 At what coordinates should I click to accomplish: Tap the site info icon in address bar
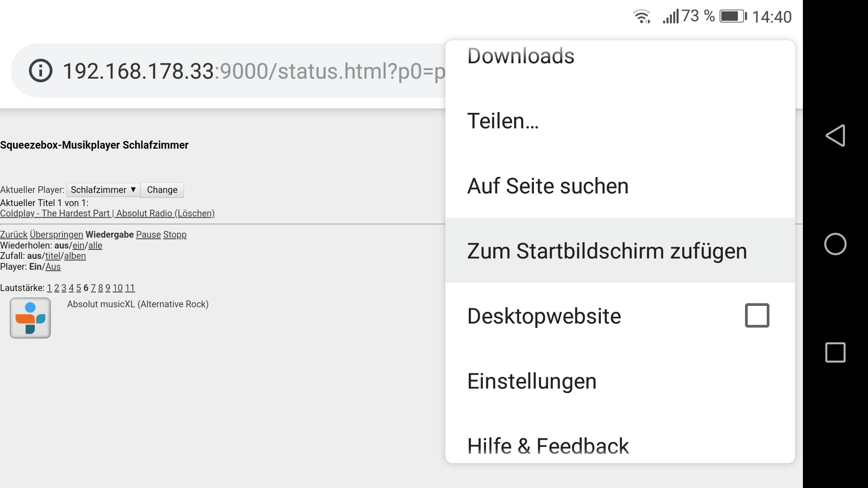[41, 71]
